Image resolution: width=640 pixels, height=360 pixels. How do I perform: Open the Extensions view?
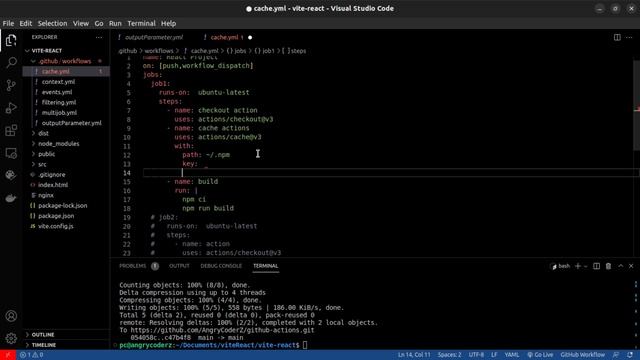[11, 130]
